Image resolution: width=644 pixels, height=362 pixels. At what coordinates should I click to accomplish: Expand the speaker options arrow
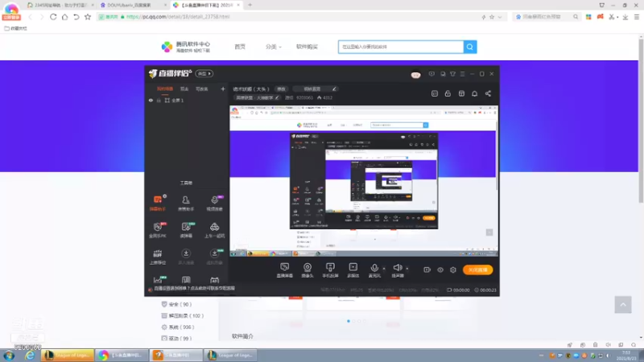point(407,269)
